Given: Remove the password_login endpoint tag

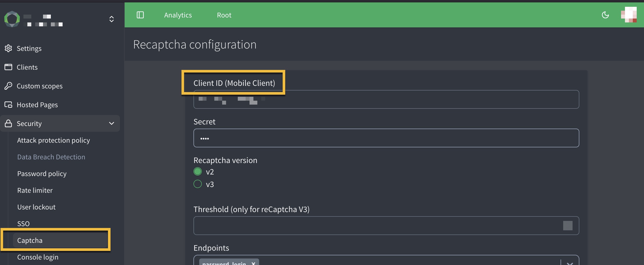Looking at the screenshot, I should click(253, 263).
